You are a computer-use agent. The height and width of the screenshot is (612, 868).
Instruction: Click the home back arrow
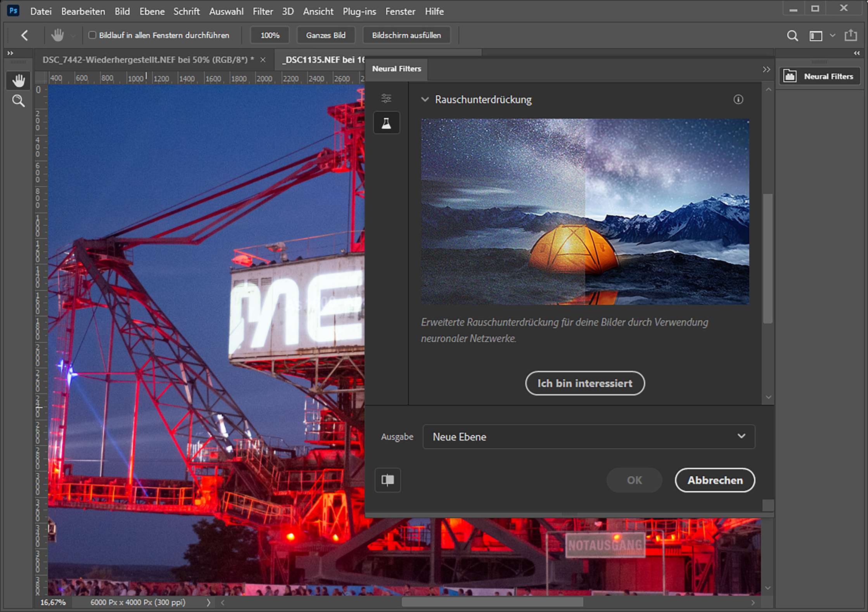[24, 35]
